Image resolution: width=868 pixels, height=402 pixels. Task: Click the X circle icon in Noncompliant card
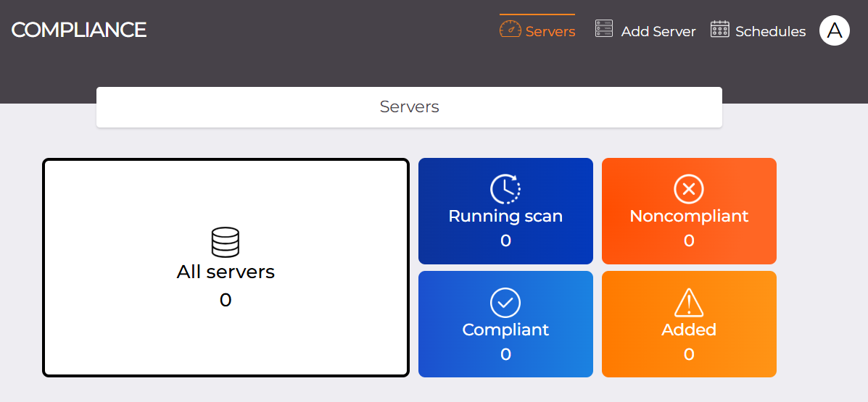click(689, 189)
